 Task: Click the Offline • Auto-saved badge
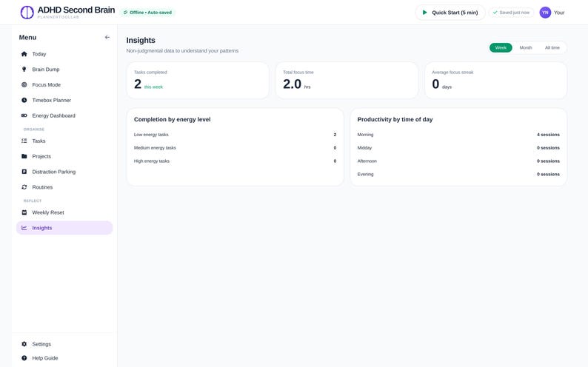[x=148, y=13]
